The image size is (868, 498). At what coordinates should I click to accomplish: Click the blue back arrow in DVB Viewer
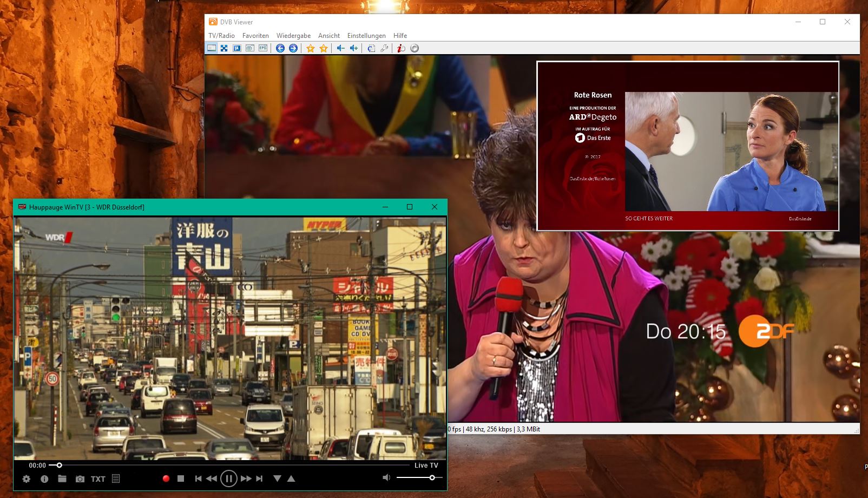pos(280,48)
